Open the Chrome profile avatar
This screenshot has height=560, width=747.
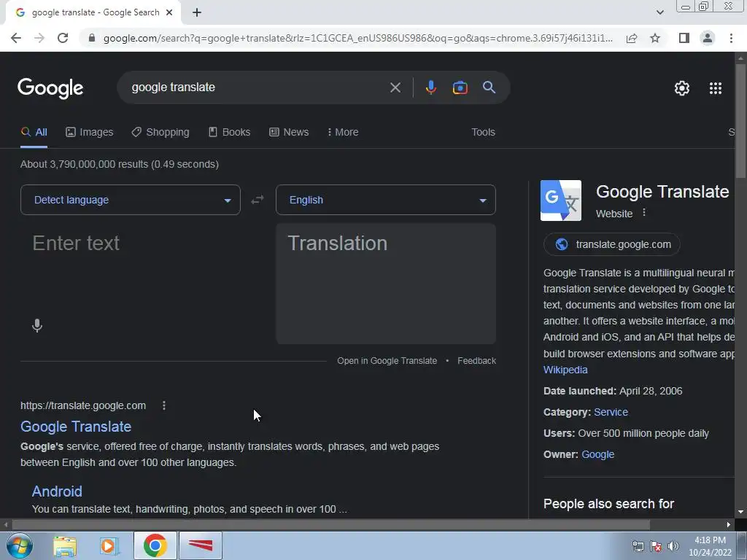pyautogui.click(x=708, y=38)
